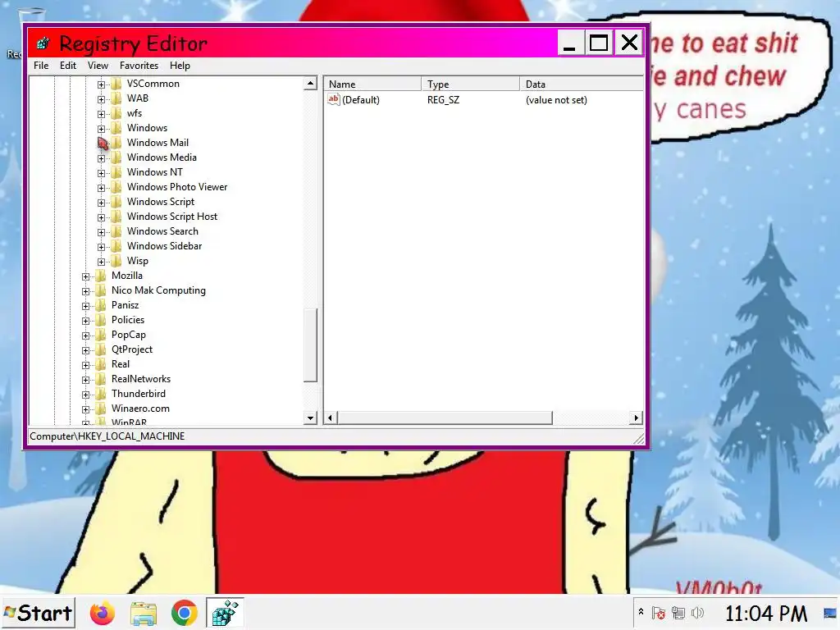Click the volume speaker tray icon
The width and height of the screenshot is (840, 630).
pos(697,613)
